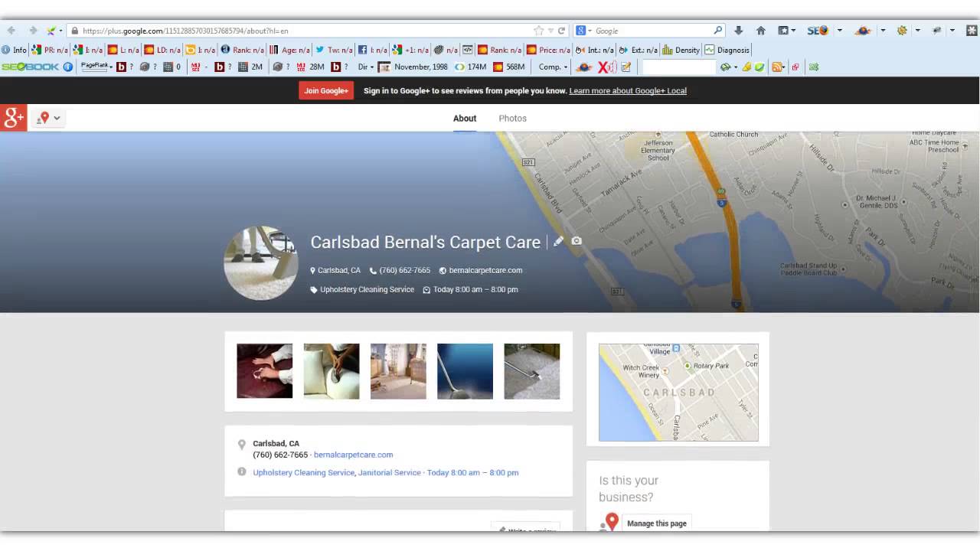The image size is (980, 551).
Task: Open the carpet cleaner wand thumbnail
Action: (x=531, y=371)
